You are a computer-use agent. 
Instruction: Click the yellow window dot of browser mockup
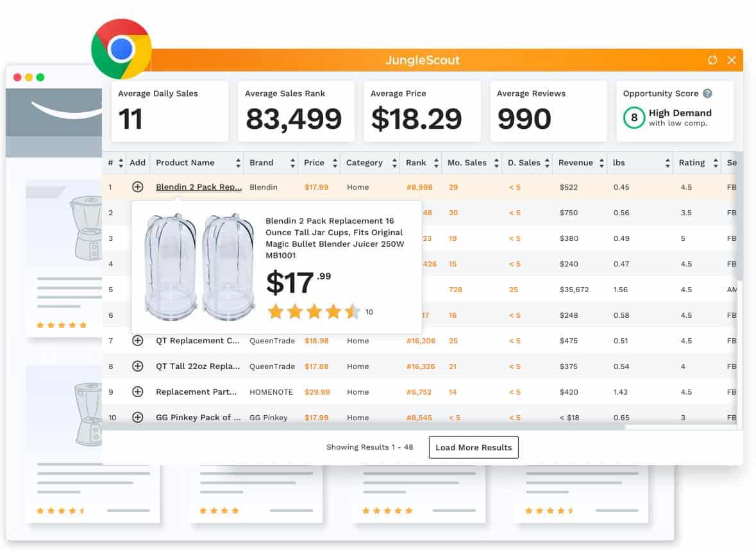[29, 77]
